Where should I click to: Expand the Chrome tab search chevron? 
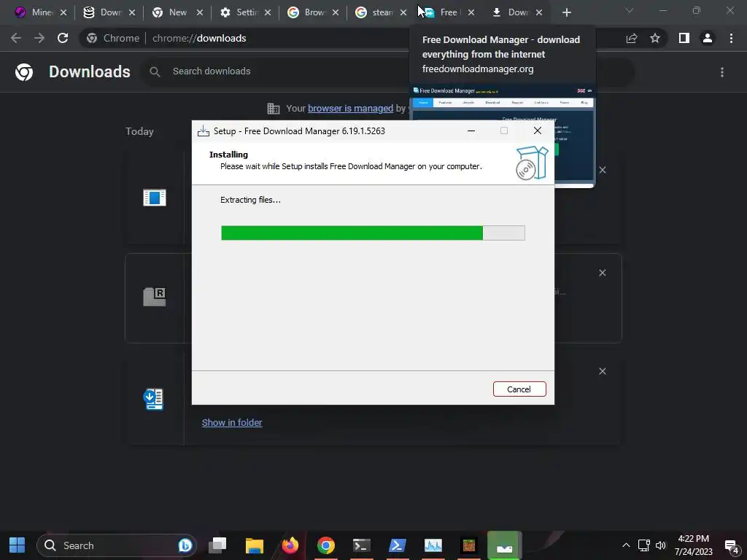[x=630, y=10]
